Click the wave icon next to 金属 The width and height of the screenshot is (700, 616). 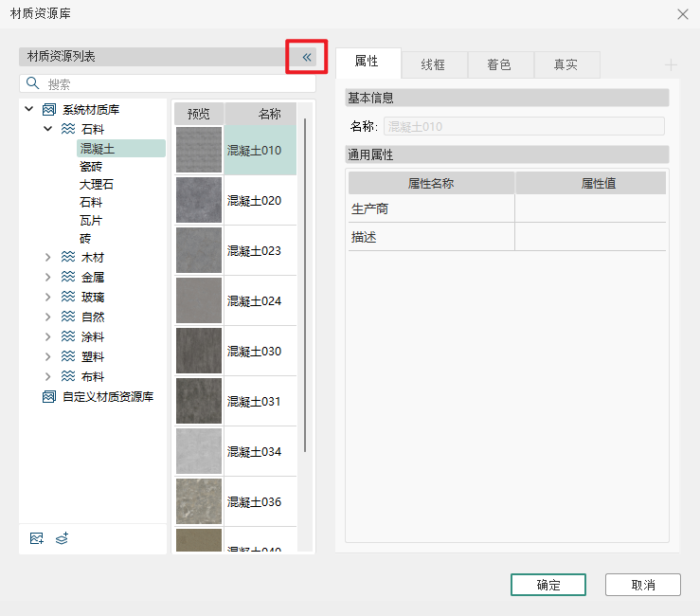[x=67, y=278]
